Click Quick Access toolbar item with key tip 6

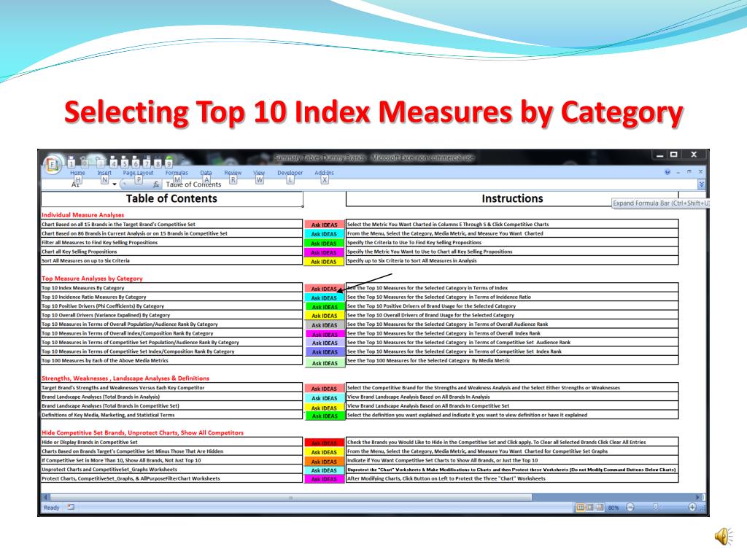coord(135,163)
